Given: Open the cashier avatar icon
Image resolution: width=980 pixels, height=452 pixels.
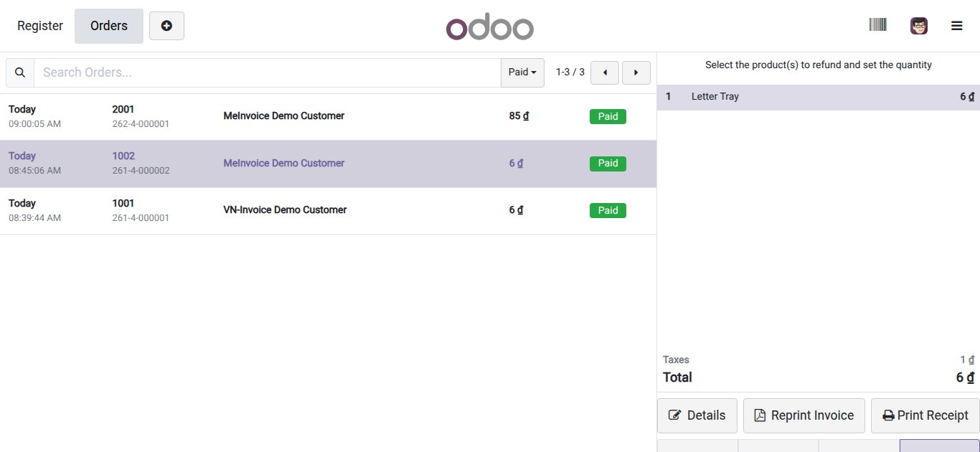Looking at the screenshot, I should (919, 26).
